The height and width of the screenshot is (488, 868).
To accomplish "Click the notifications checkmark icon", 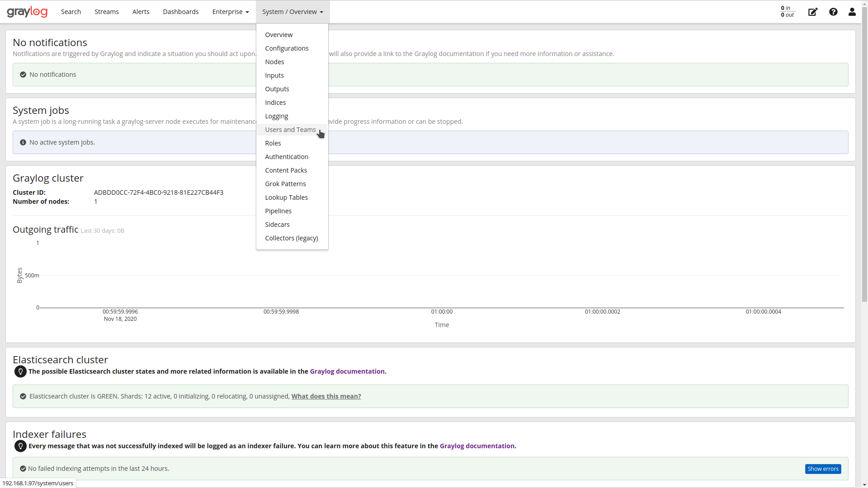I will coord(23,74).
